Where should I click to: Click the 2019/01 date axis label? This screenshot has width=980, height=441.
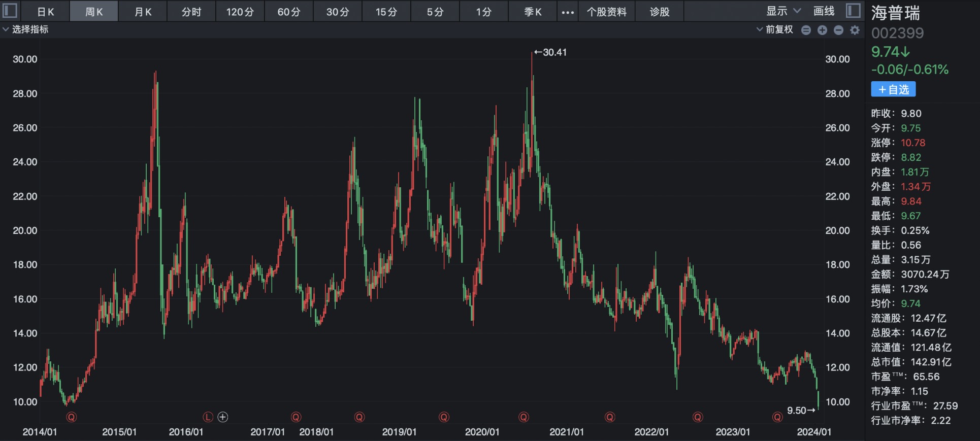click(399, 432)
